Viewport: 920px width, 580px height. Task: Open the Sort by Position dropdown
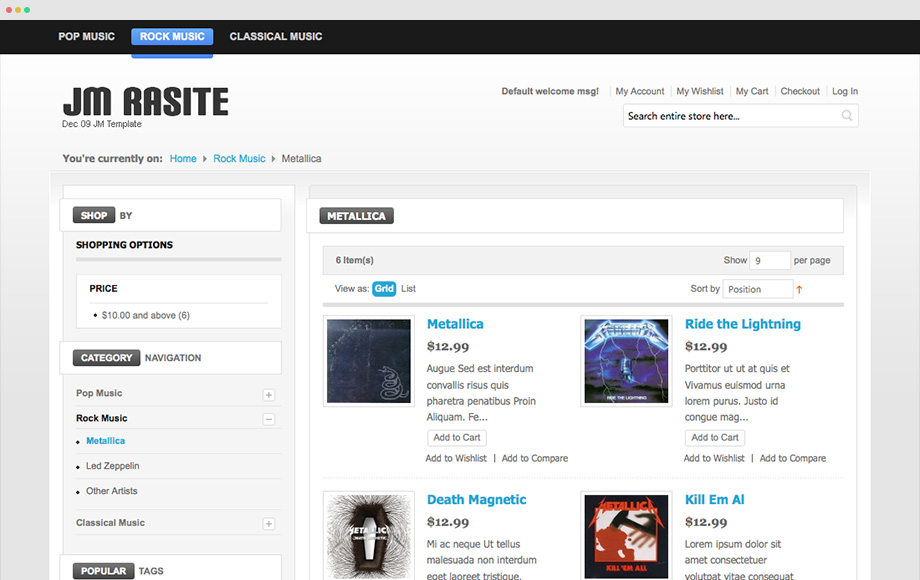point(758,289)
